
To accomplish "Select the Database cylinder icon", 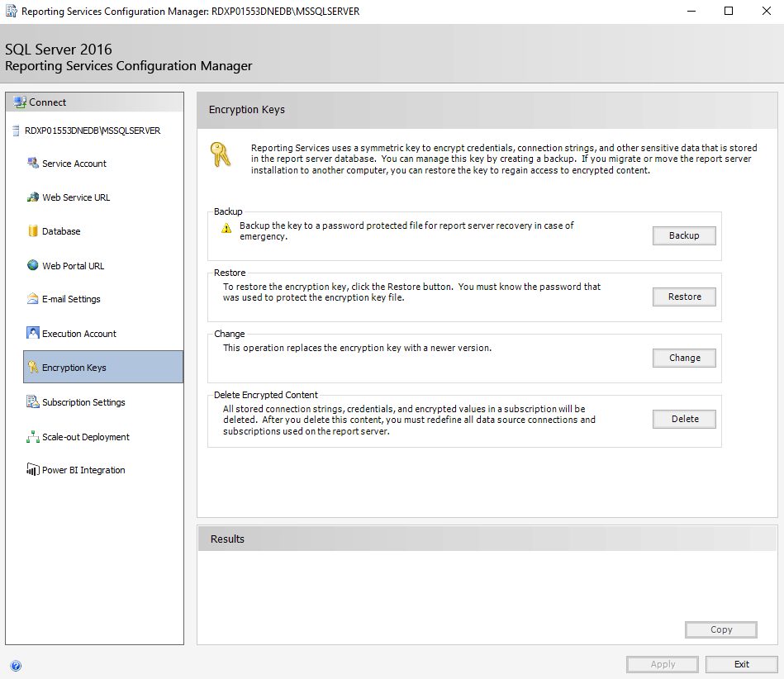I will [x=33, y=230].
